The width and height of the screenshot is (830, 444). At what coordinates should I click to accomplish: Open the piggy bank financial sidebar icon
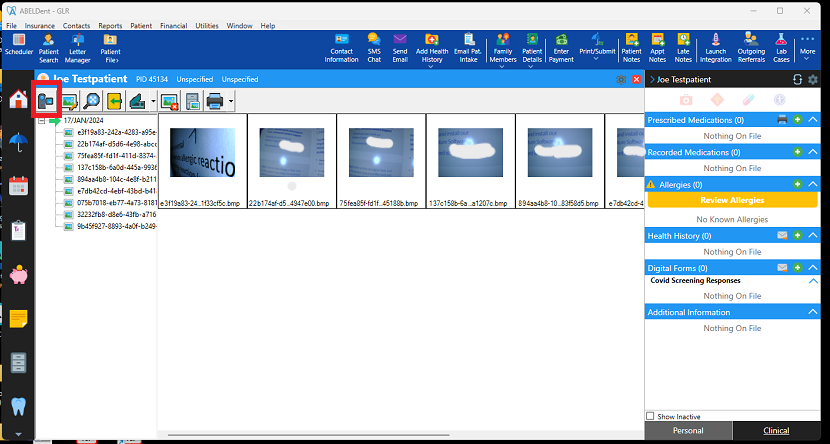tap(18, 275)
